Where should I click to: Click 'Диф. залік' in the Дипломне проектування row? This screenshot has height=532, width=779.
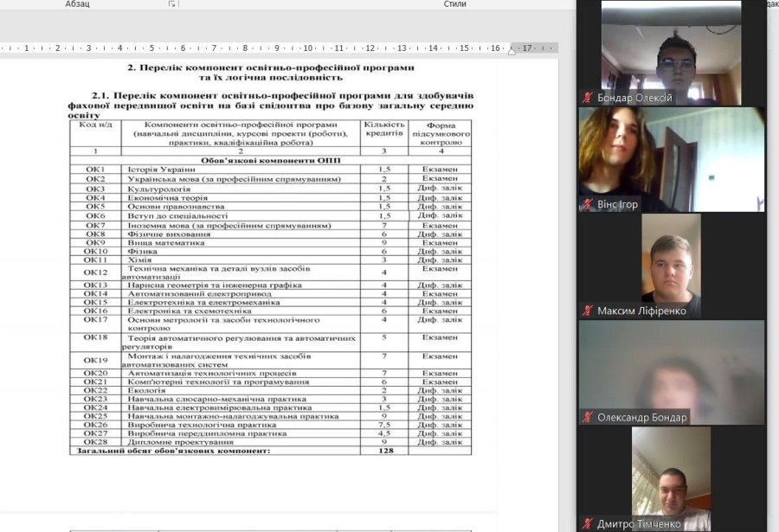(441, 441)
